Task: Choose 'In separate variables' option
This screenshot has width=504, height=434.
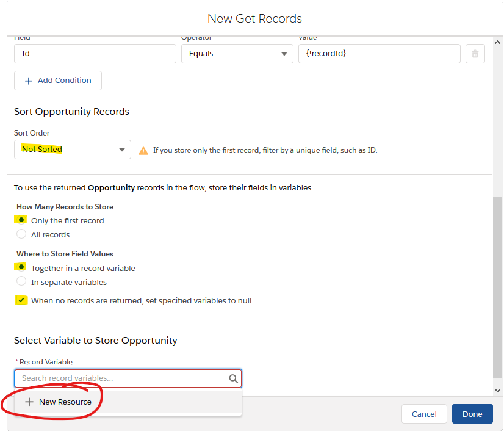Action: point(21,281)
